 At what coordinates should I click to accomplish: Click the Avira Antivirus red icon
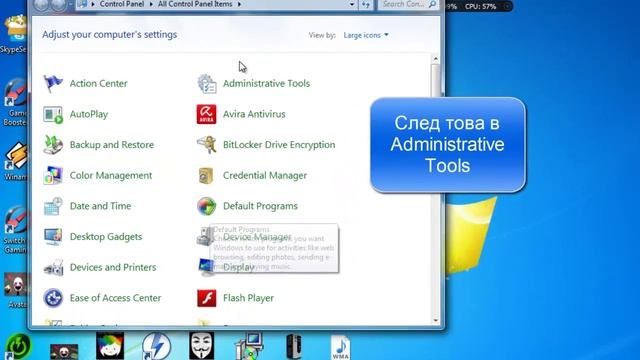coord(207,114)
